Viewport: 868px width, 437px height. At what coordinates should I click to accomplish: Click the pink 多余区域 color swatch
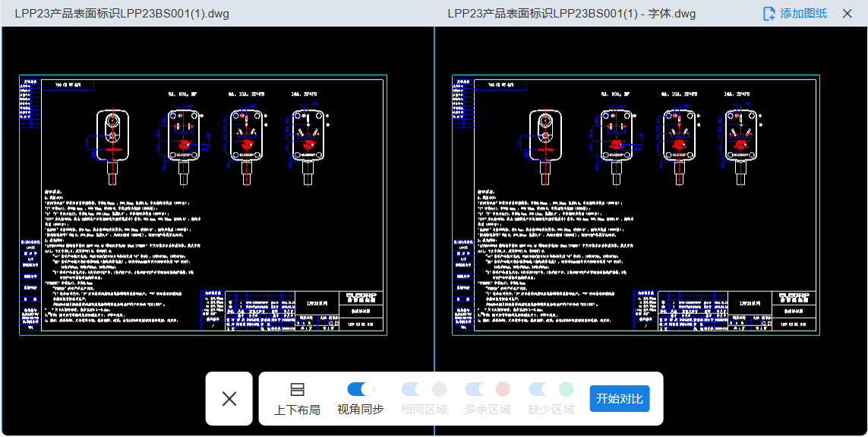503,389
